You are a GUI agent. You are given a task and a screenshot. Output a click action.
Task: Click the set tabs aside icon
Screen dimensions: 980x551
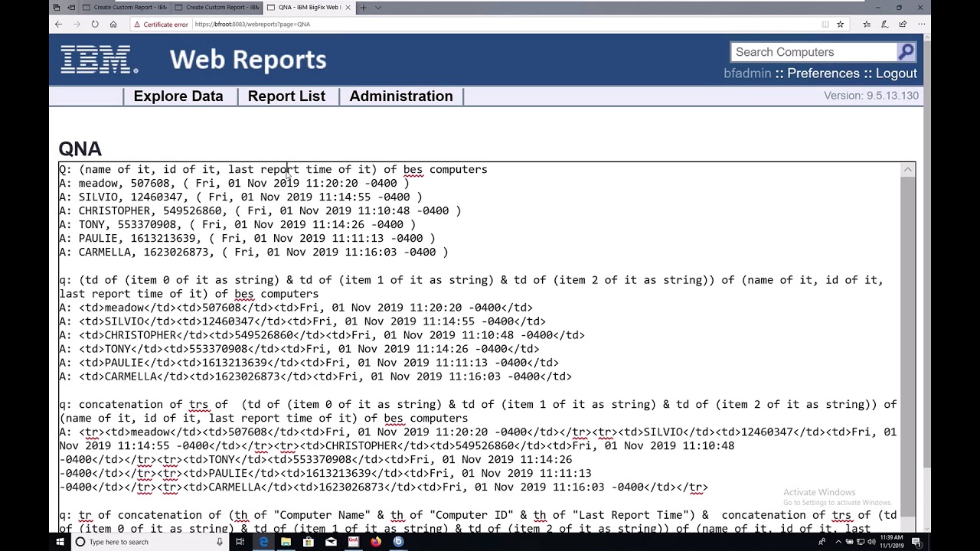coord(70,7)
